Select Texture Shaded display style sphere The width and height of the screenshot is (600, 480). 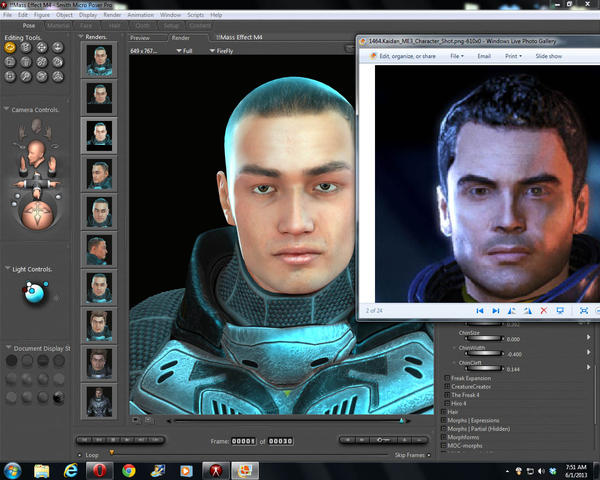point(59,398)
